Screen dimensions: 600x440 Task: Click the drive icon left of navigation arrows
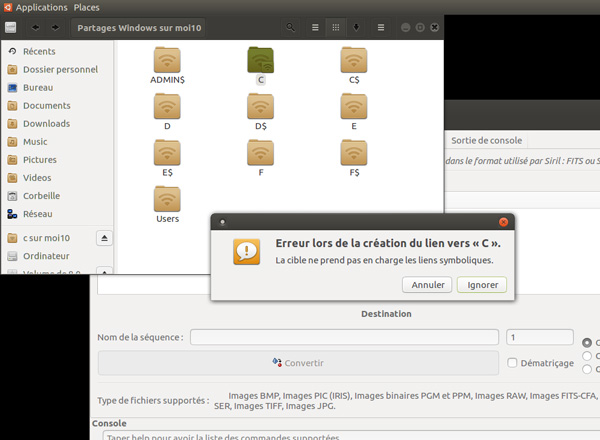pos(10,28)
